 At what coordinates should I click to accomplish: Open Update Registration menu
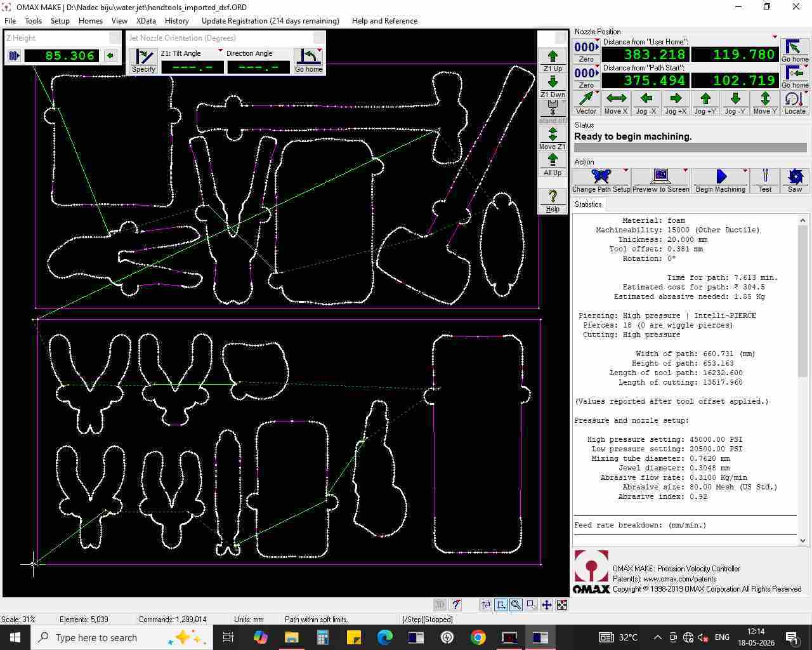pos(270,21)
